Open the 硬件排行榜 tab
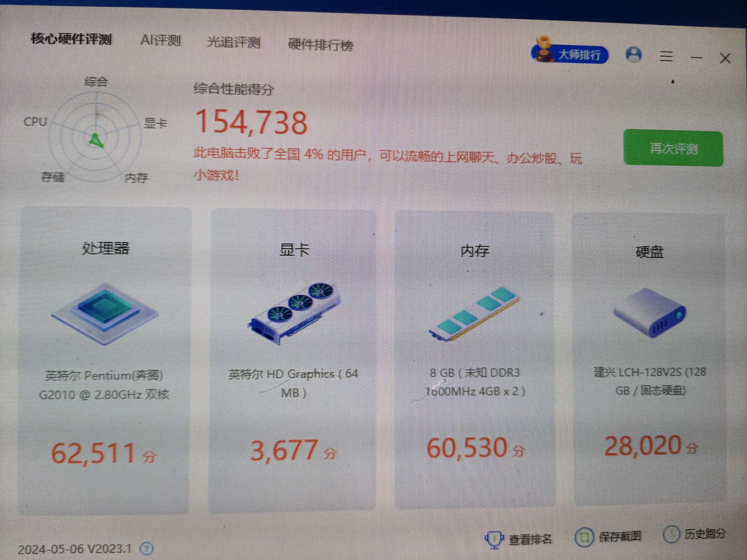 coord(320,45)
